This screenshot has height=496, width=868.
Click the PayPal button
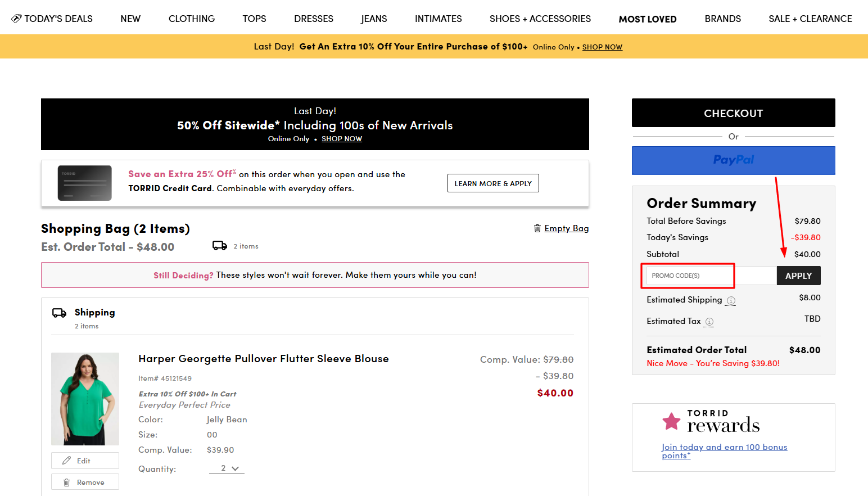(733, 160)
